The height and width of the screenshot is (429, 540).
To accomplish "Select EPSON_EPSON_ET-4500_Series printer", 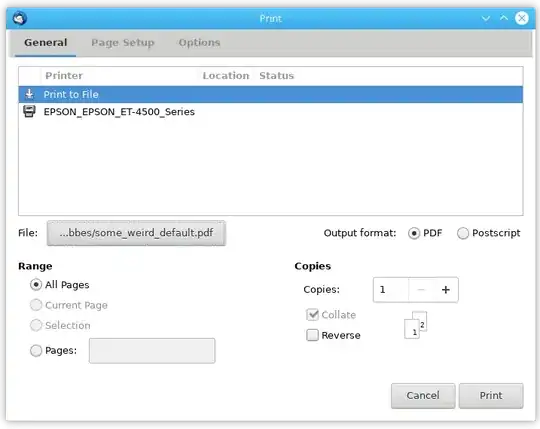I will coord(271,112).
